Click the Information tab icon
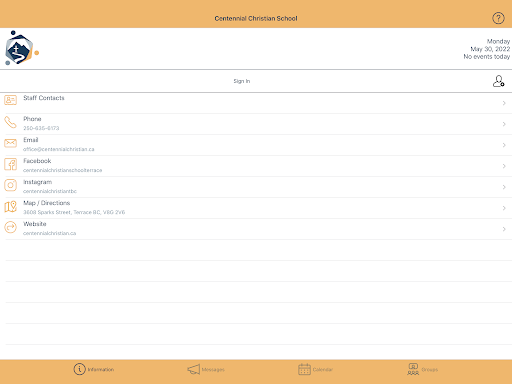The height and width of the screenshot is (384, 512). tap(79, 369)
